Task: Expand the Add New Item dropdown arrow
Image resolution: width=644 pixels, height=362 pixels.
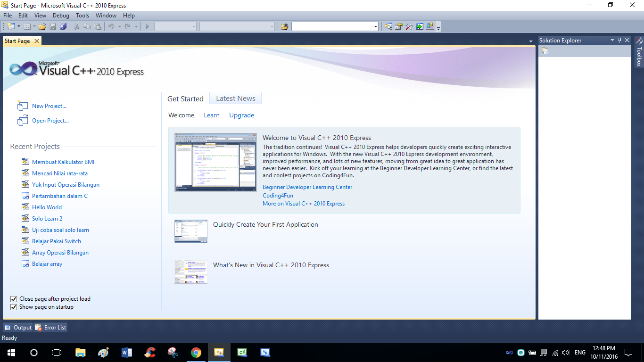Action: [34, 26]
